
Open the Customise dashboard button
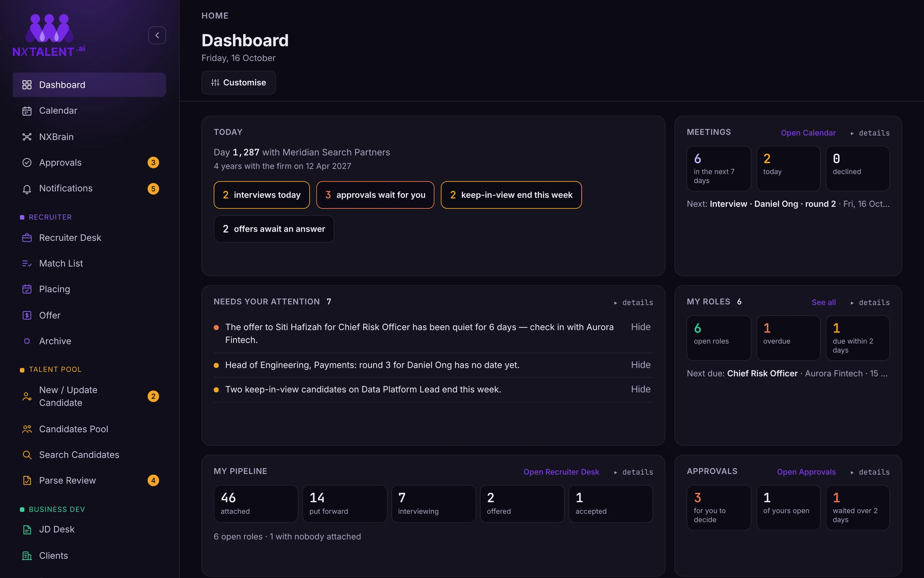pyautogui.click(x=239, y=82)
